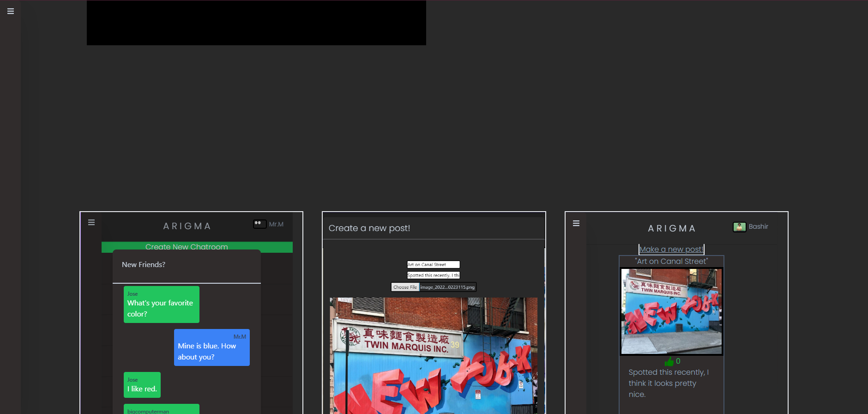868x414 pixels.
Task: Click Jose's message What's your favorite color?
Action: (162, 304)
